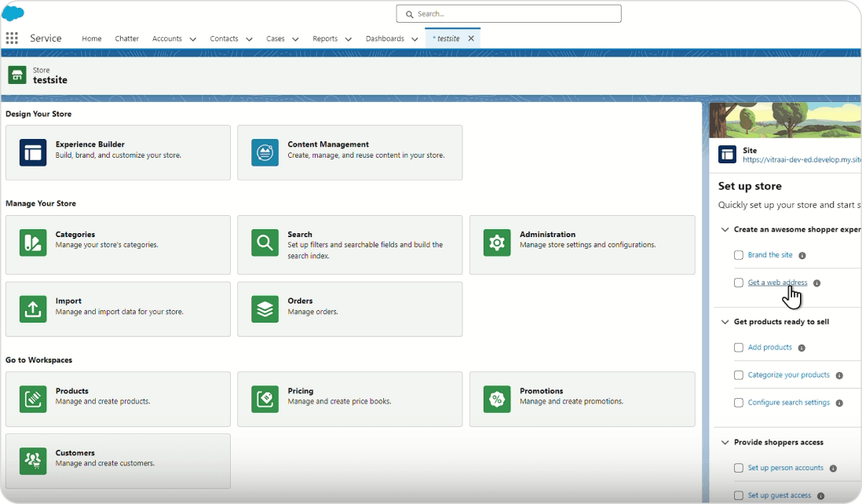The image size is (862, 504).
Task: Check the Get a web address checkbox
Action: (738, 283)
